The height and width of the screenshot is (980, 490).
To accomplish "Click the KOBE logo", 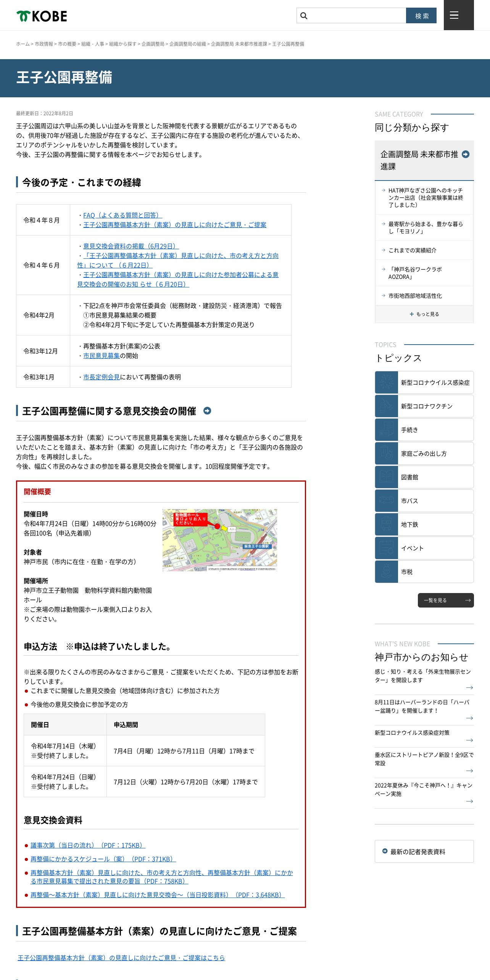I will point(42,16).
